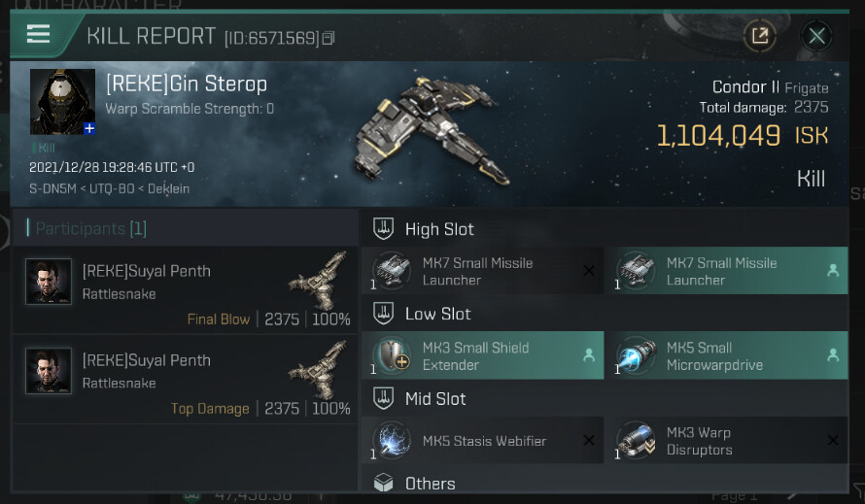Select Suyal Penth Top Damage entry

tap(186, 380)
